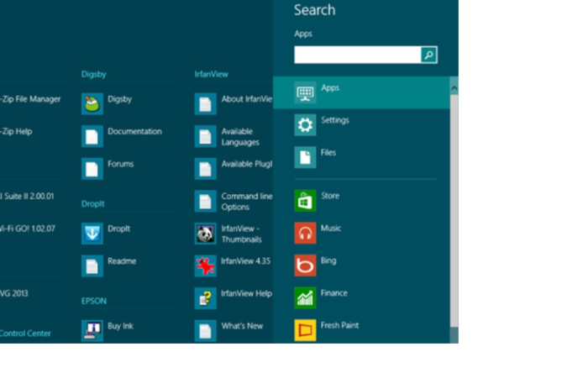Launch IrfanView 4.35 red icon

(x=206, y=266)
